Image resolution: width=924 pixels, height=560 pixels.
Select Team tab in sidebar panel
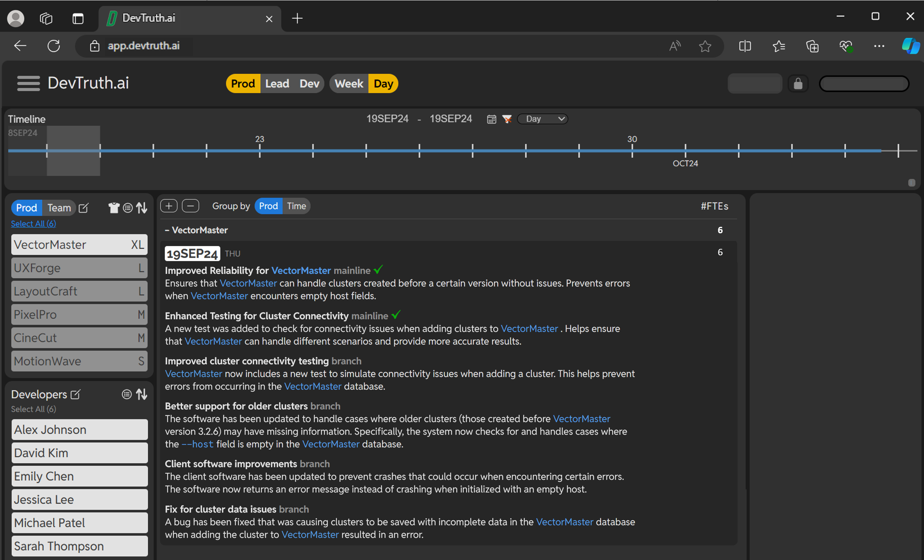[x=59, y=208]
